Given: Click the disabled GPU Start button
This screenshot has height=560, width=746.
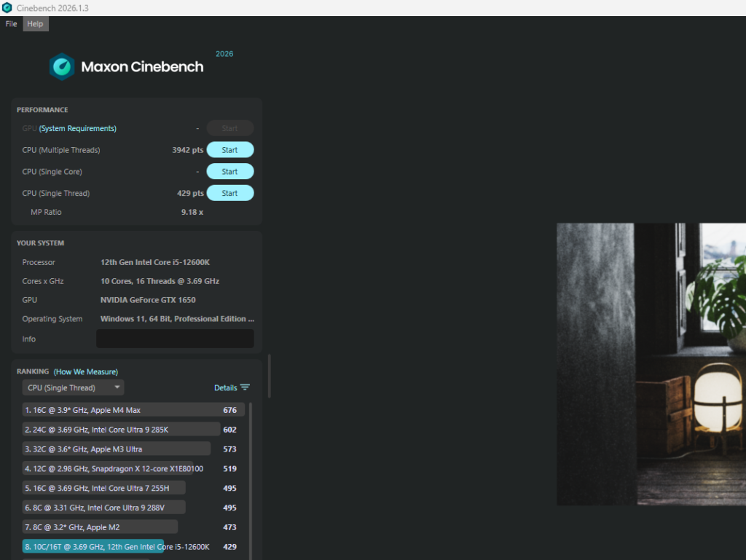Looking at the screenshot, I should pos(229,128).
